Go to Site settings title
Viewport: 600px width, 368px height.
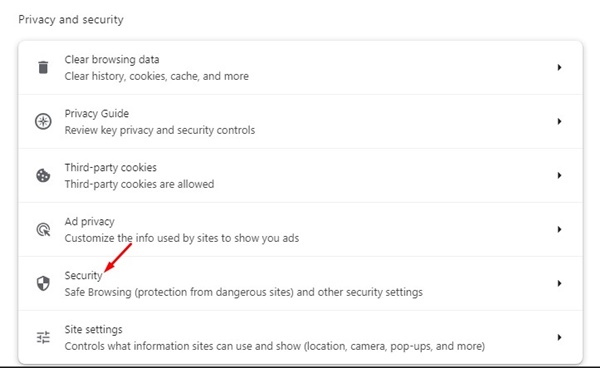pos(93,329)
